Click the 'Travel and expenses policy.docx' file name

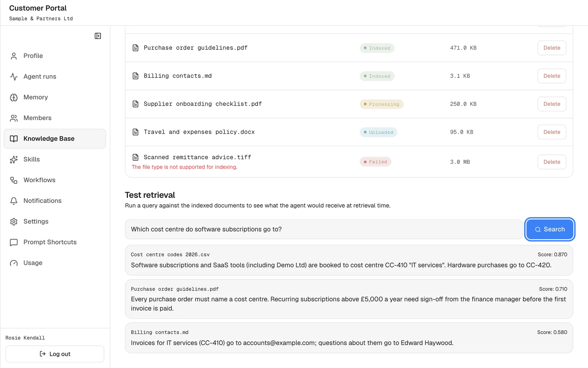[x=199, y=132]
